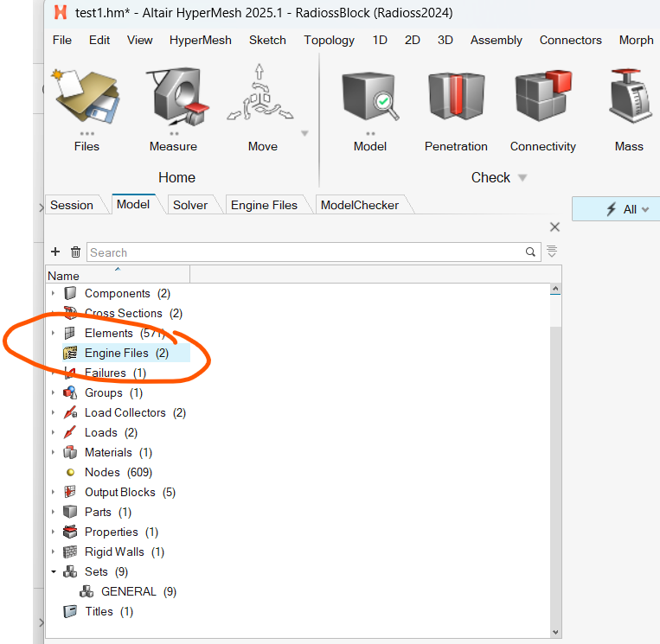Expand the Load Collectors tree node
This screenshot has height=644, width=660.
click(53, 412)
